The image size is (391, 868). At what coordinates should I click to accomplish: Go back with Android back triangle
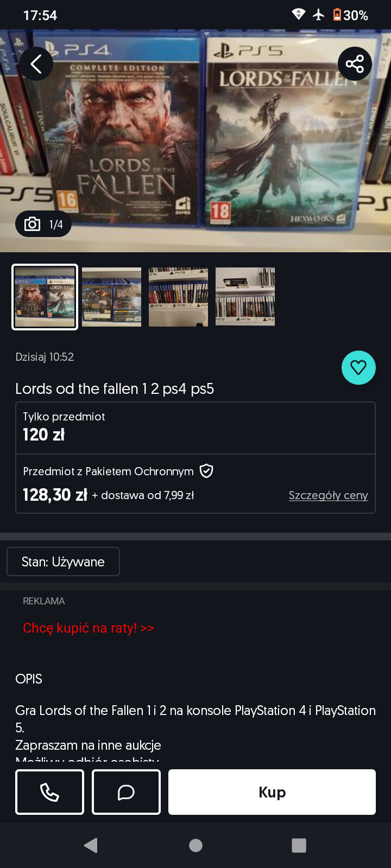pos(91,845)
